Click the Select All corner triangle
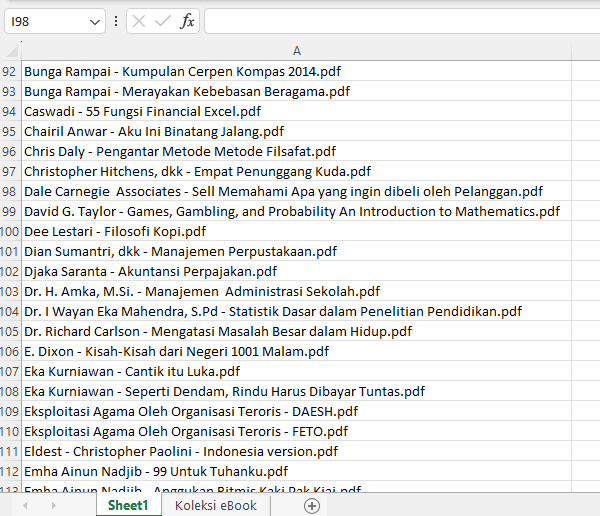 coord(11,51)
